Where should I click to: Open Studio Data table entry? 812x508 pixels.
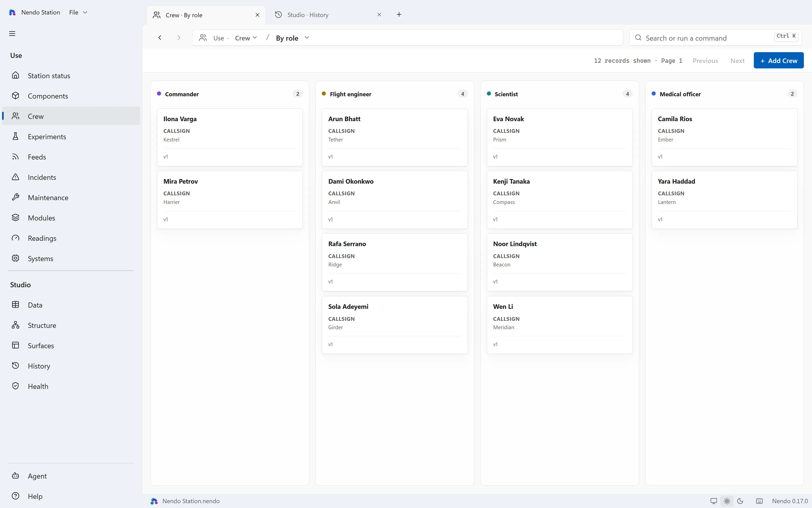pyautogui.click(x=71, y=305)
